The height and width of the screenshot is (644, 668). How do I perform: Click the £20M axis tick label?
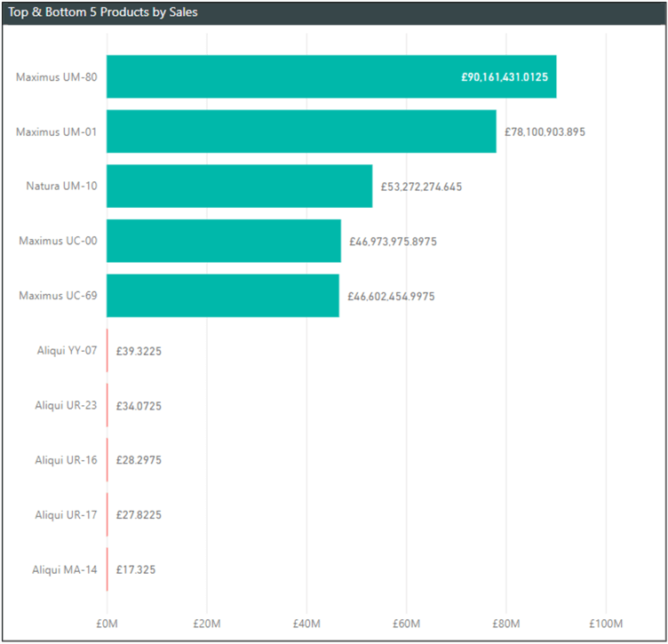point(207,624)
